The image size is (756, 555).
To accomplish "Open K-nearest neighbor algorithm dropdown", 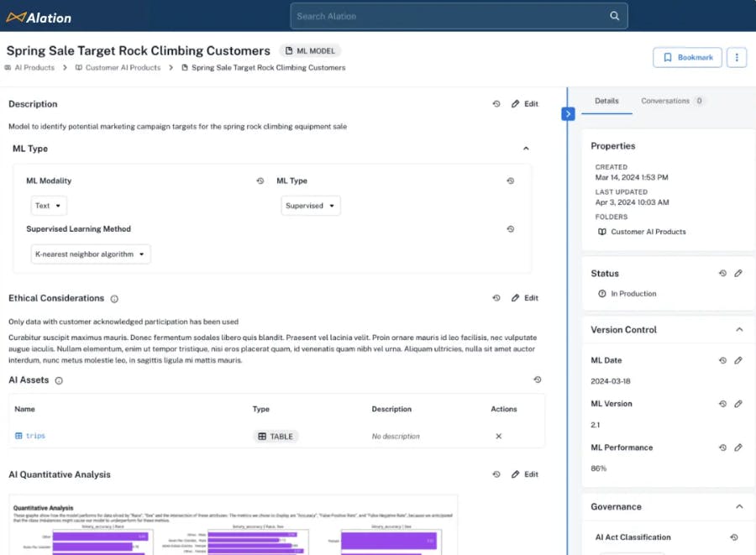I will tap(91, 254).
